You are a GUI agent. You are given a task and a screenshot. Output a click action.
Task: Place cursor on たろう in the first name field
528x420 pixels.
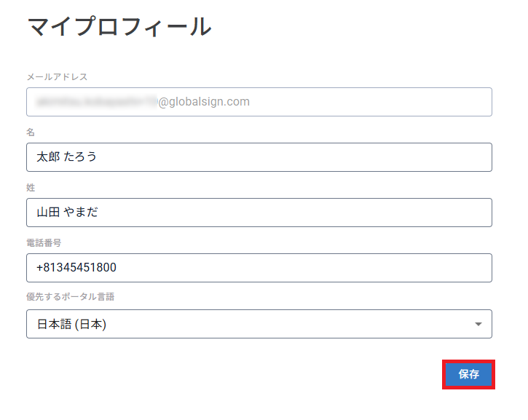click(80, 157)
